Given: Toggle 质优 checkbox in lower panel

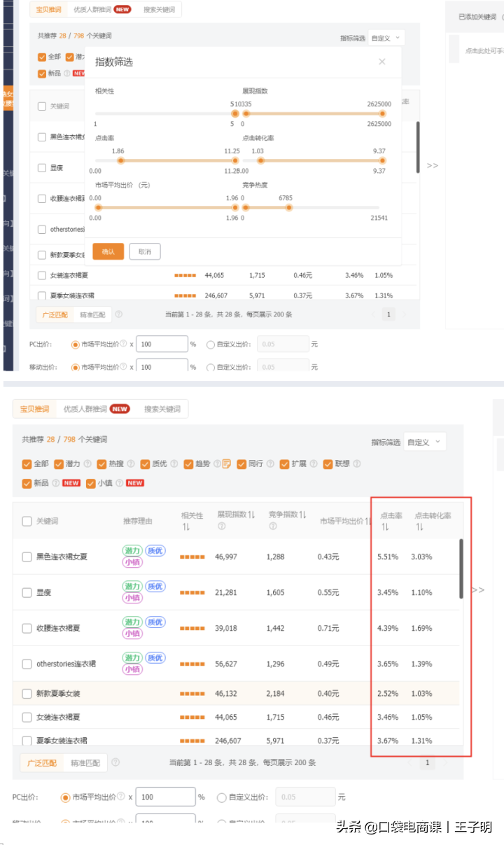Looking at the screenshot, I should pos(146,464).
